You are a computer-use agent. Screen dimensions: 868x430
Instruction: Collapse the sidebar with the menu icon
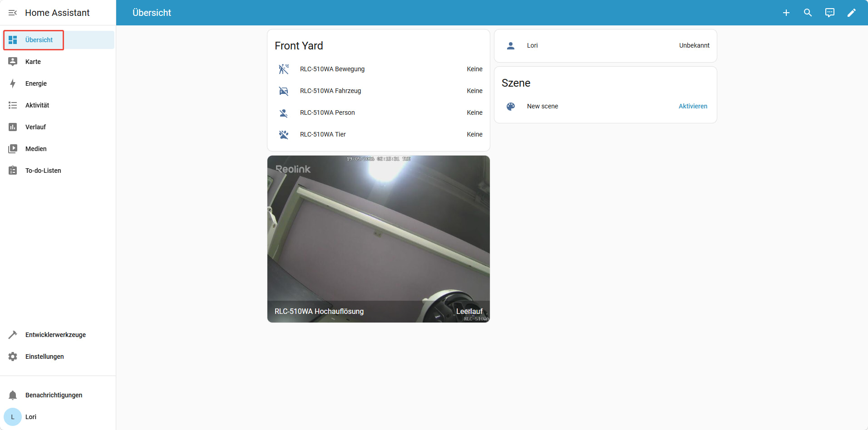[x=13, y=13]
